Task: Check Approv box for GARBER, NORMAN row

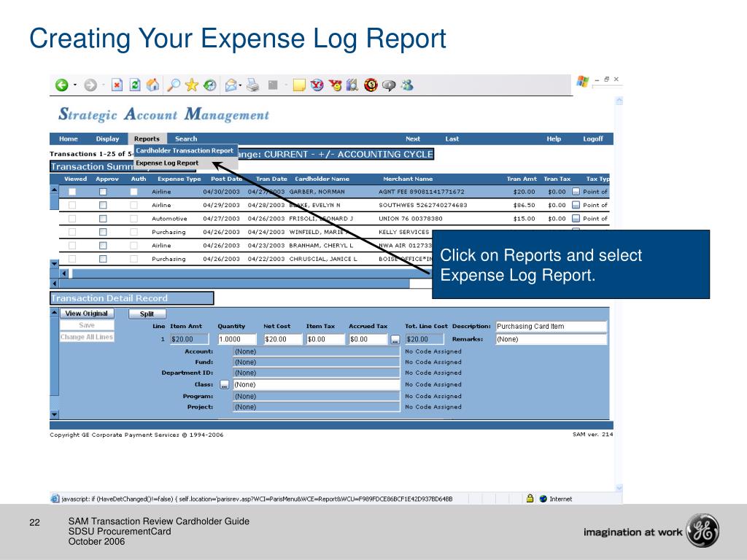Action: (x=103, y=192)
